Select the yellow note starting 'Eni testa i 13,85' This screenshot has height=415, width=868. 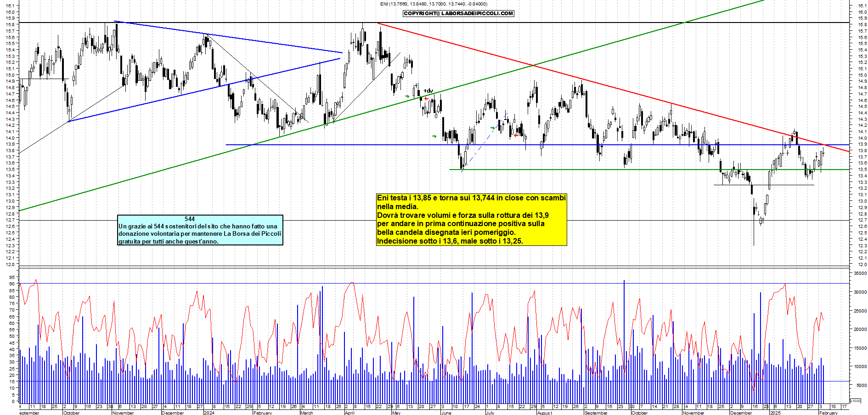click(x=472, y=219)
